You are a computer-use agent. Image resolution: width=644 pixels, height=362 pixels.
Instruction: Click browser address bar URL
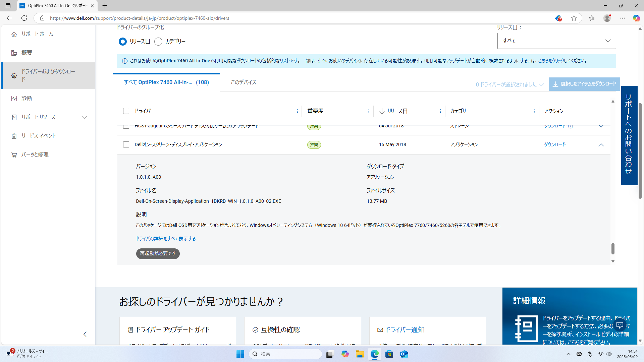coord(140,18)
